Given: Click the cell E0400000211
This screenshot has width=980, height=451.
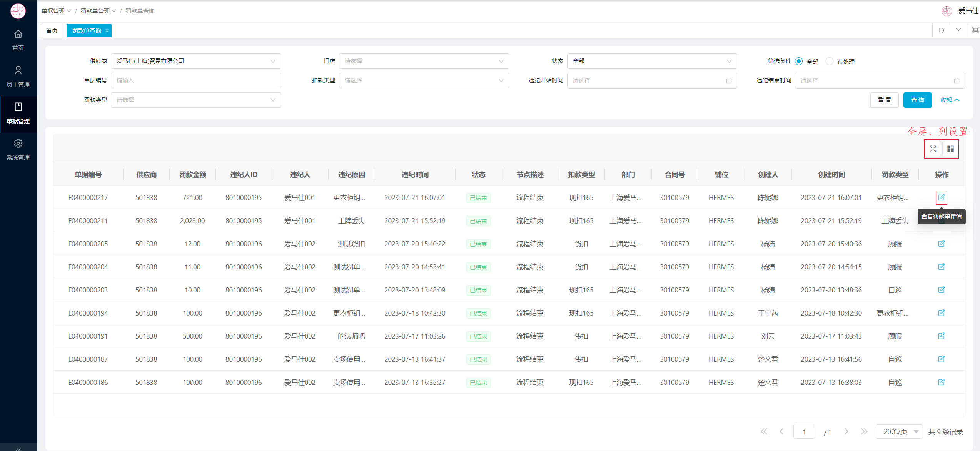Looking at the screenshot, I should (x=88, y=221).
